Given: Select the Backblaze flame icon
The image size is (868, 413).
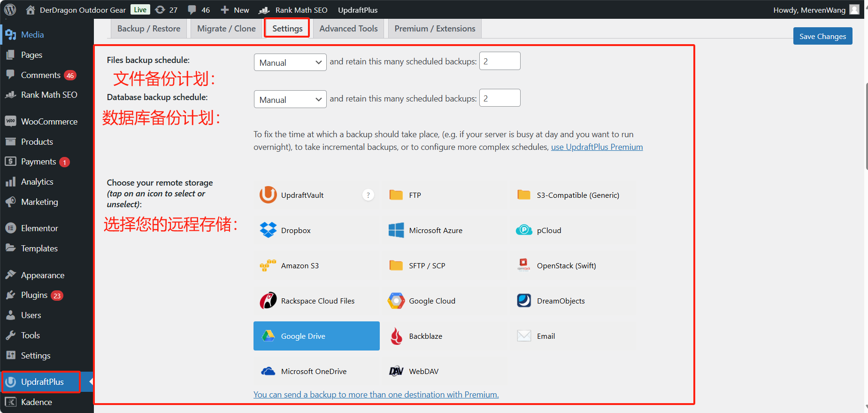Looking at the screenshot, I should [396, 336].
